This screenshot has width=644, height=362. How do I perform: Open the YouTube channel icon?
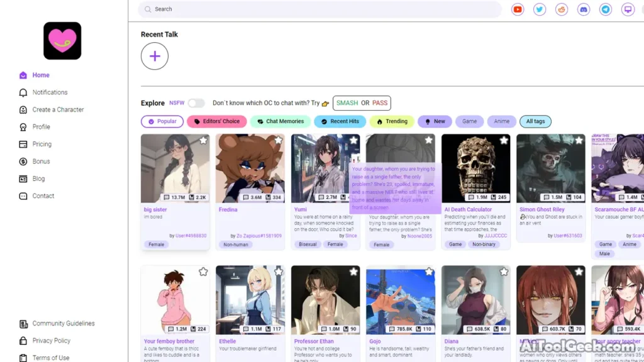pos(517,9)
